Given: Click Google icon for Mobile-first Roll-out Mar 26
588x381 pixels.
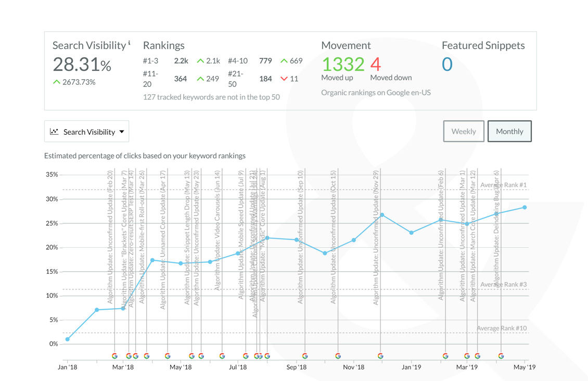Looking at the screenshot, I should click(x=147, y=356).
